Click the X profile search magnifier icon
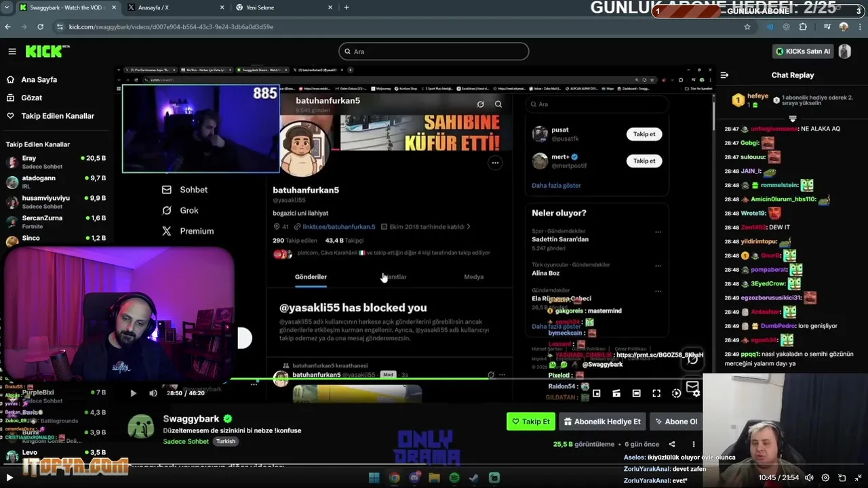This screenshot has height=488, width=868. (x=498, y=104)
